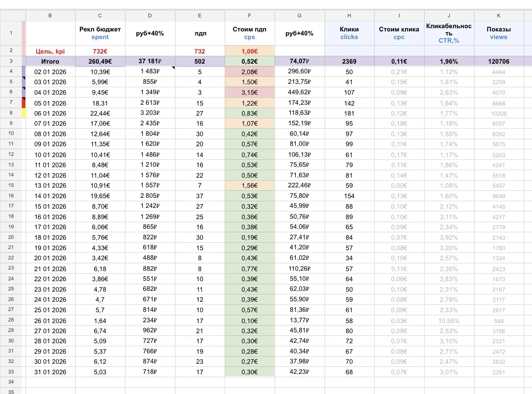Select cell 449,62₽
This screenshot has height=394, width=532.
tap(299, 92)
